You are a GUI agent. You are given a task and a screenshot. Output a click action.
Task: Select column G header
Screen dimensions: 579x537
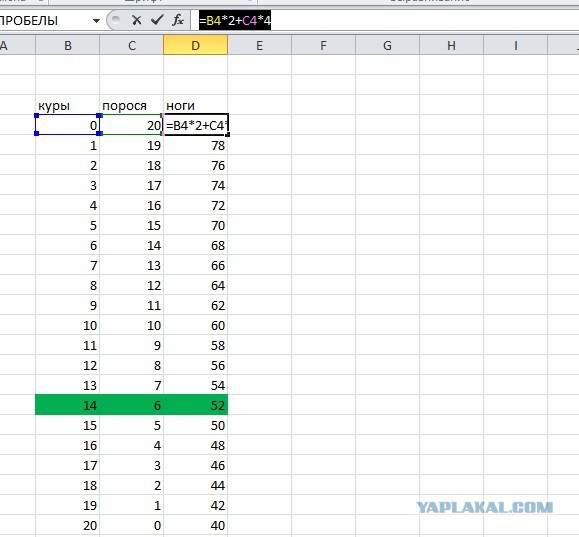point(387,45)
